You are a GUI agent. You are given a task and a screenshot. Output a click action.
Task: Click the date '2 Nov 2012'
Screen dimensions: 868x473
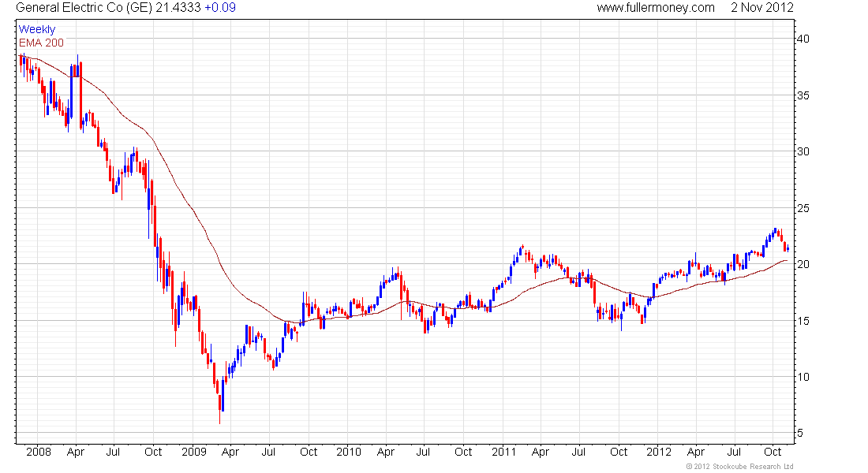(x=761, y=8)
